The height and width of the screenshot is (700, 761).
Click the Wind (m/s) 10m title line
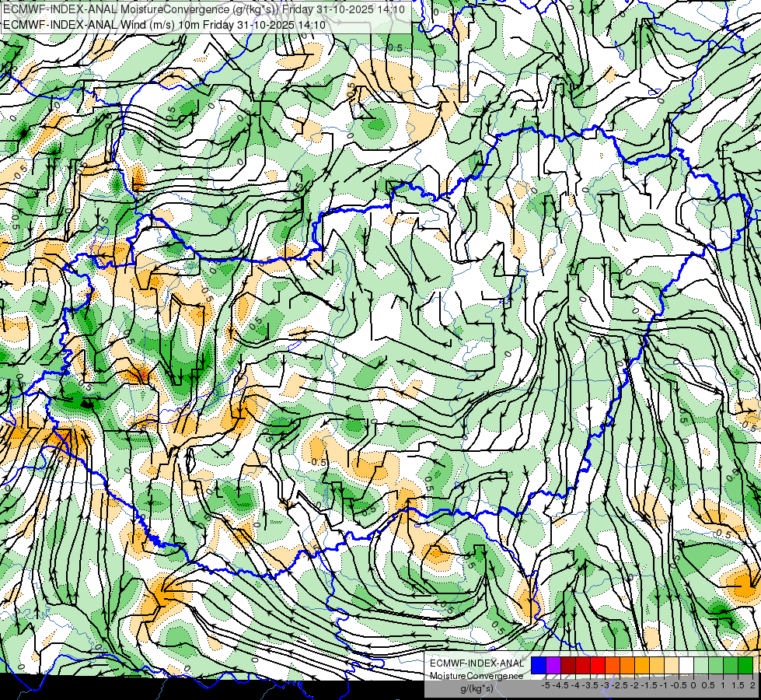pos(164,25)
